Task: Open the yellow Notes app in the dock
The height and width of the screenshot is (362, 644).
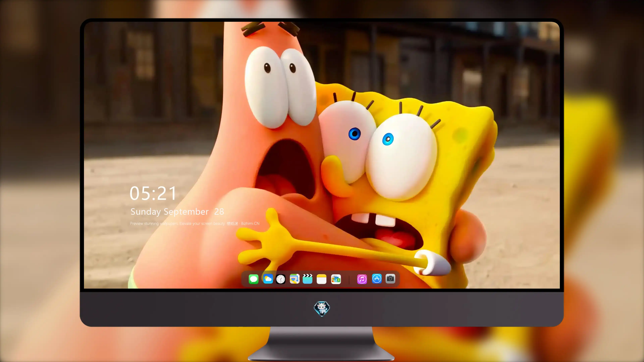Action: tap(321, 279)
